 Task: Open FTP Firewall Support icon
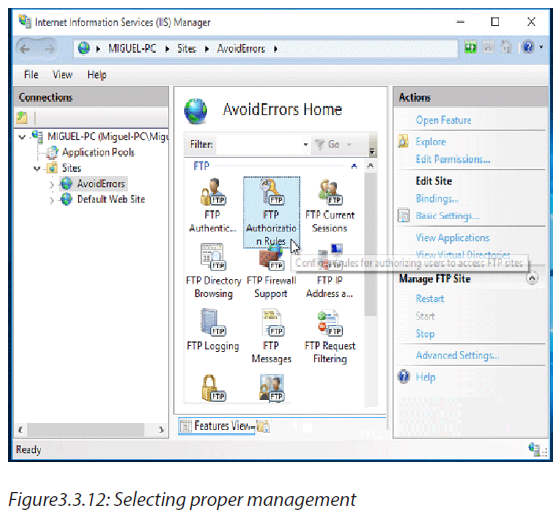click(271, 271)
